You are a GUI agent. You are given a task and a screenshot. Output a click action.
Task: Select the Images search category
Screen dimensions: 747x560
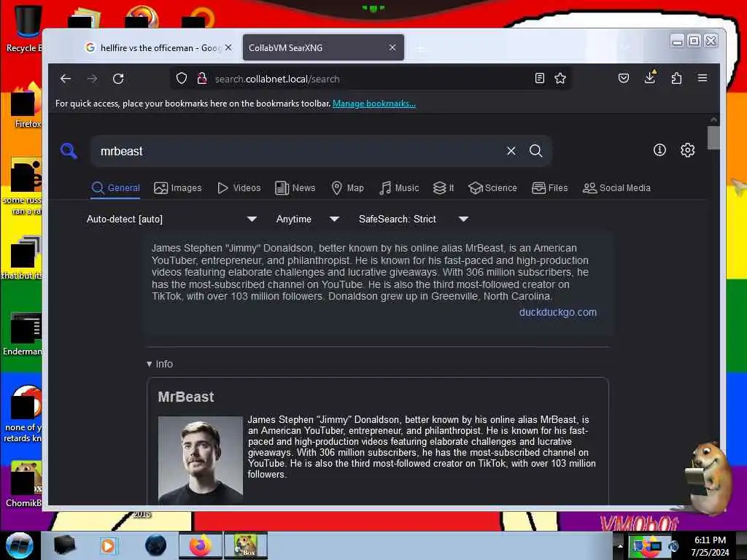[x=178, y=188]
